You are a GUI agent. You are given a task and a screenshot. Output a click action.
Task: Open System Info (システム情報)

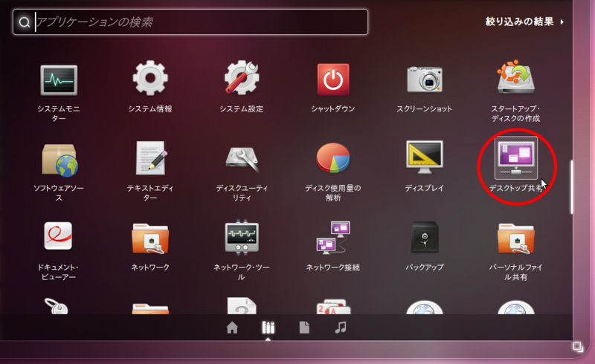(x=150, y=78)
